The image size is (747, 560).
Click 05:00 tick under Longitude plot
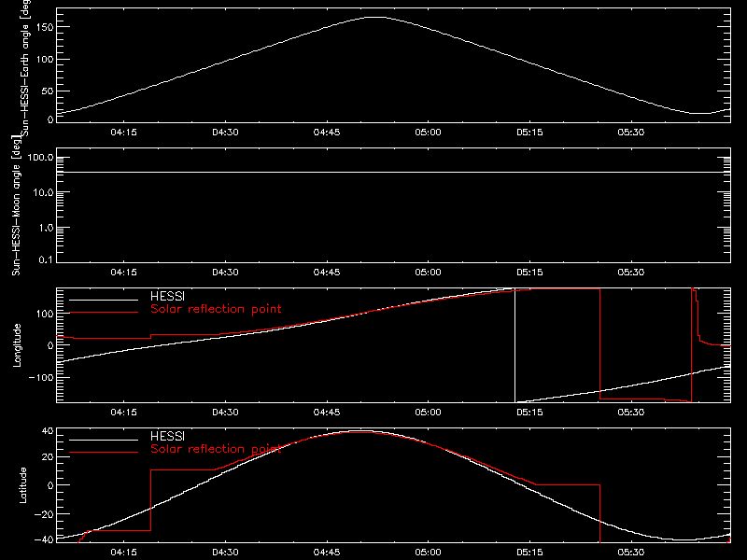pos(428,412)
